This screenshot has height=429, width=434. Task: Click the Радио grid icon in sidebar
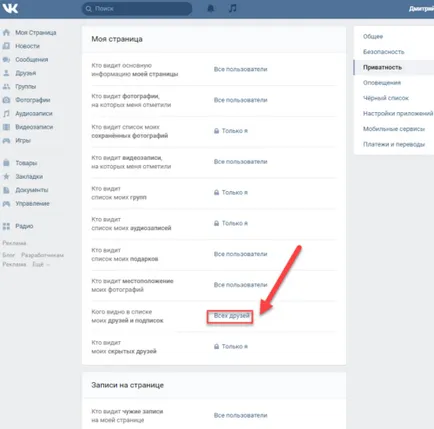click(x=6, y=226)
